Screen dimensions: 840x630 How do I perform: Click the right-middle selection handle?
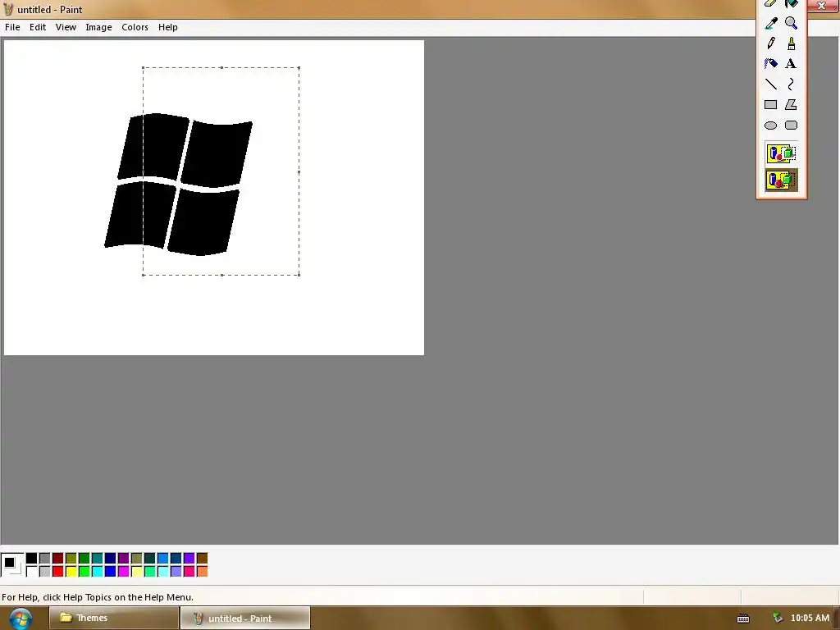pos(299,172)
